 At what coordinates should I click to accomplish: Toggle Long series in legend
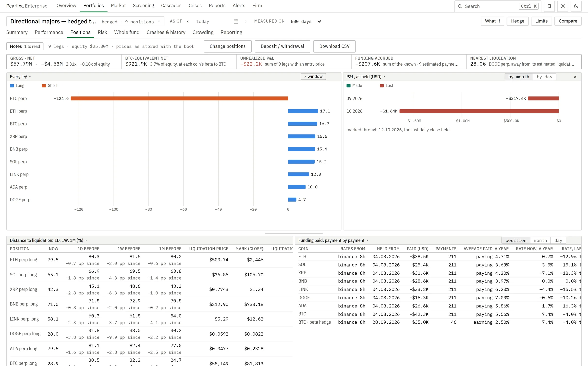[x=17, y=86]
